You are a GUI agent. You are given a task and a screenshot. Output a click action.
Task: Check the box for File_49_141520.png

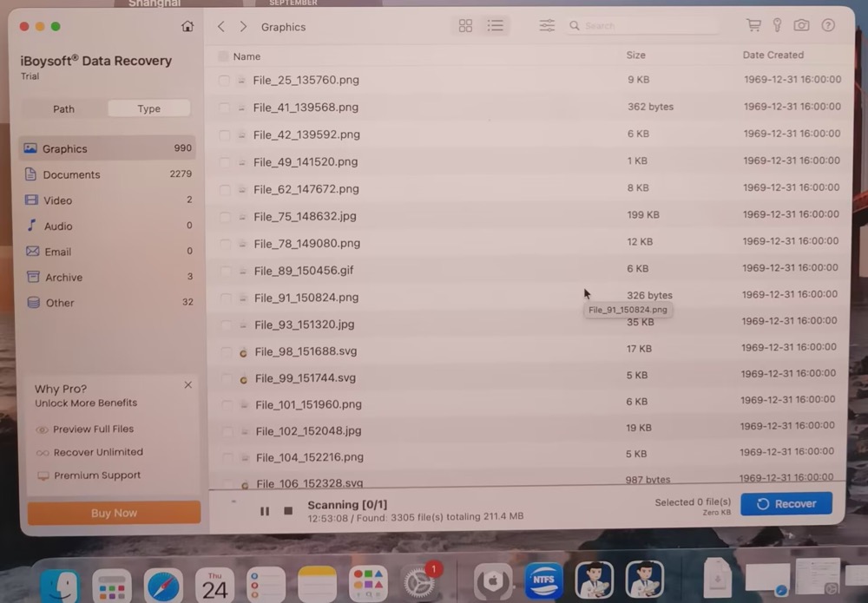click(x=224, y=162)
